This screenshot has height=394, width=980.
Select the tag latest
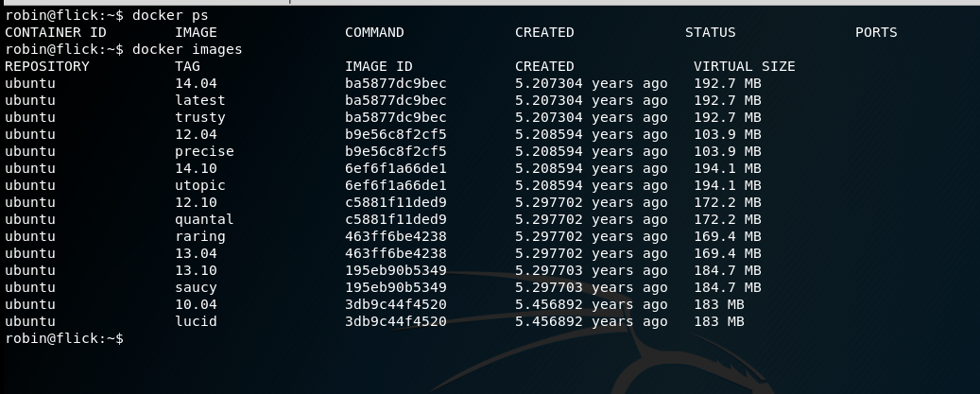(x=200, y=100)
